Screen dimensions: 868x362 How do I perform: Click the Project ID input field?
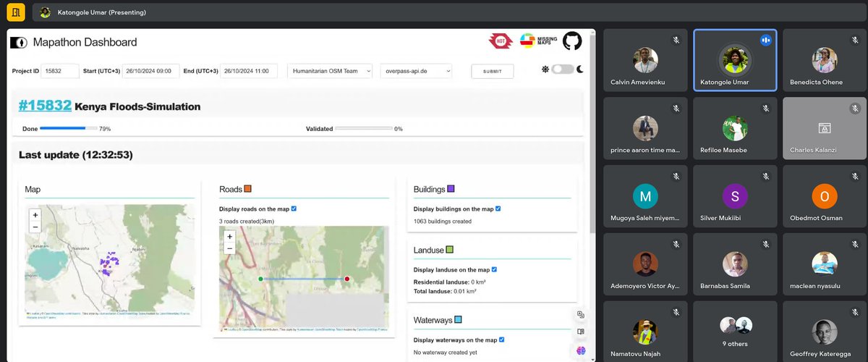tap(60, 71)
